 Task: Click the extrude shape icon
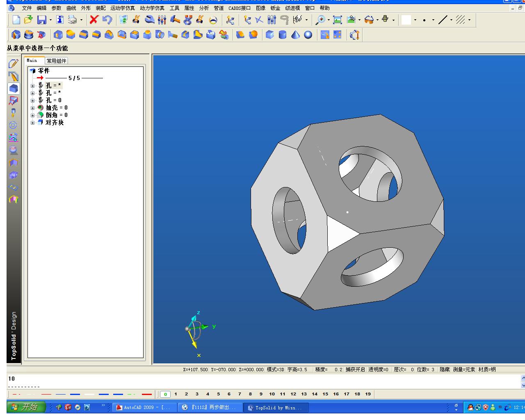[16, 35]
